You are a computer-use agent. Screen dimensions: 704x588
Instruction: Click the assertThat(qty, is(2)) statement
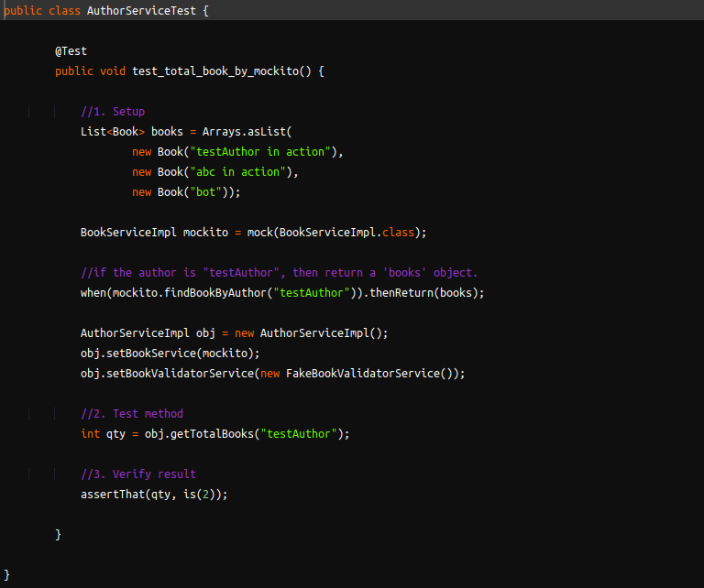click(x=153, y=495)
